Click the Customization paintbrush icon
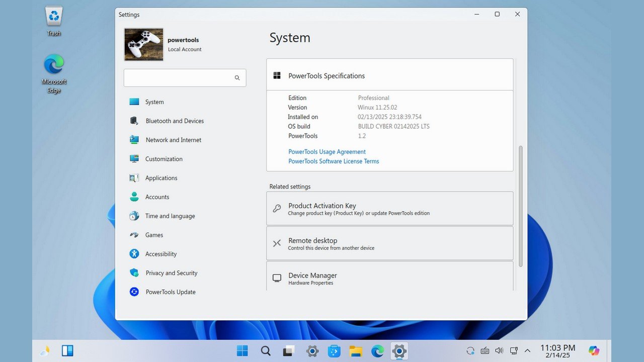Viewport: 644px width, 362px height. (134, 159)
